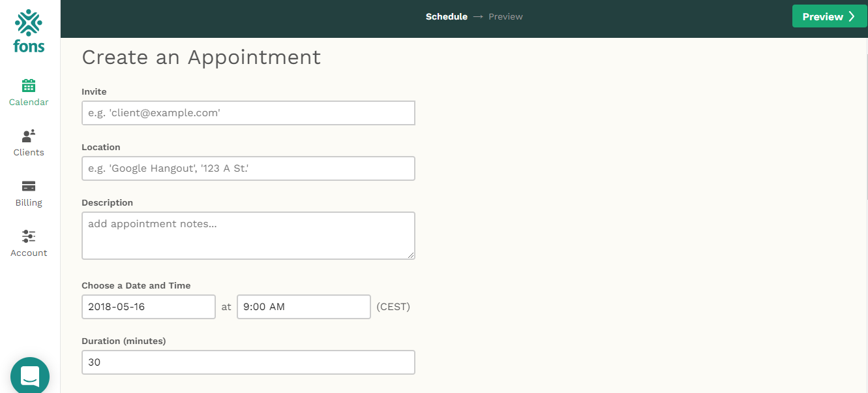The width and height of the screenshot is (868, 393).
Task: Open the Clients people icon
Action: coord(29,136)
